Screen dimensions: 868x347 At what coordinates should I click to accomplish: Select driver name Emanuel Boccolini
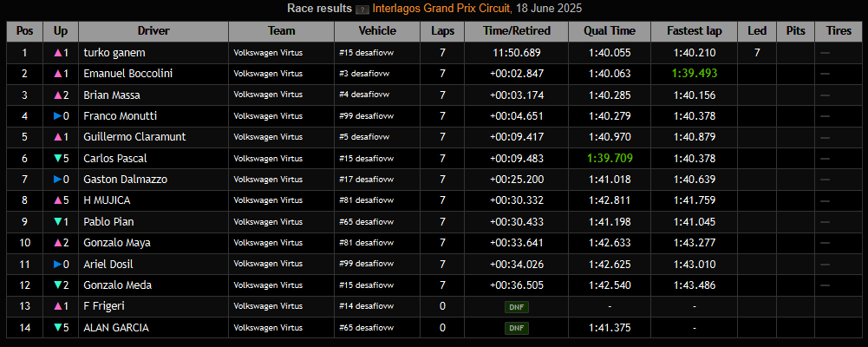click(x=127, y=74)
